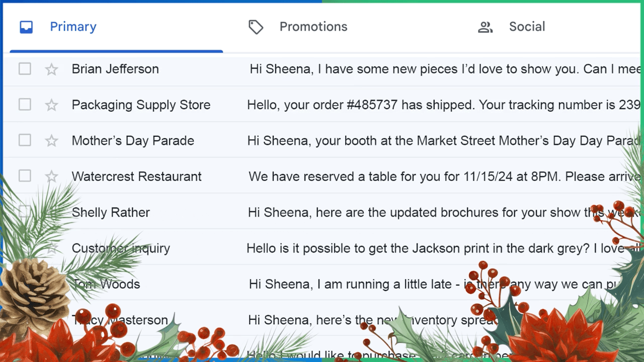
Task: Check the Mother's Day Parade email box
Action: point(25,140)
